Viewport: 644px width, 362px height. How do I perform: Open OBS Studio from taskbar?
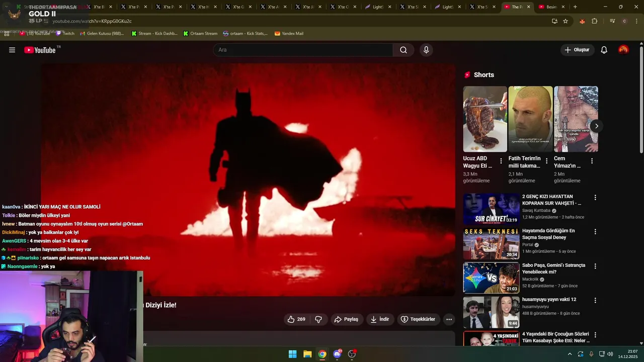click(x=352, y=354)
